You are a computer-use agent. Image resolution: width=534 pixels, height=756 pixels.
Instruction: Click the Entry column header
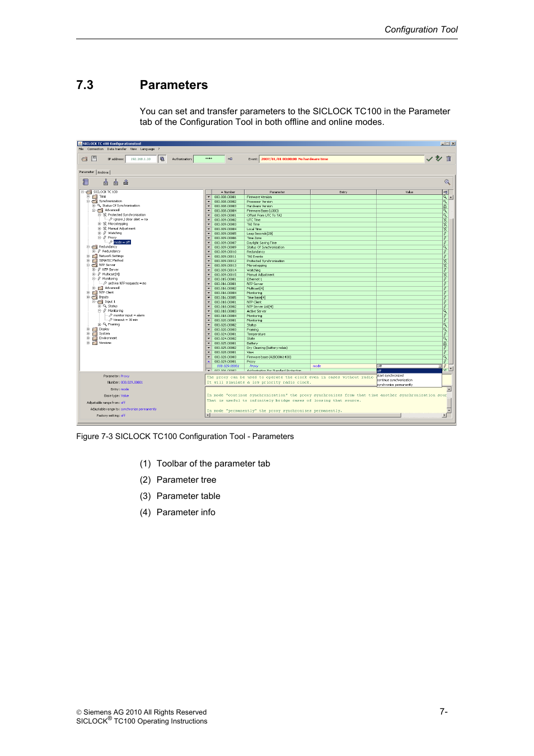point(343,192)
